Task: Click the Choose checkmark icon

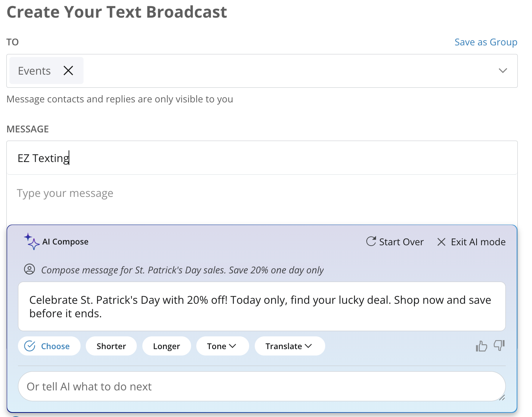Action: click(30, 346)
